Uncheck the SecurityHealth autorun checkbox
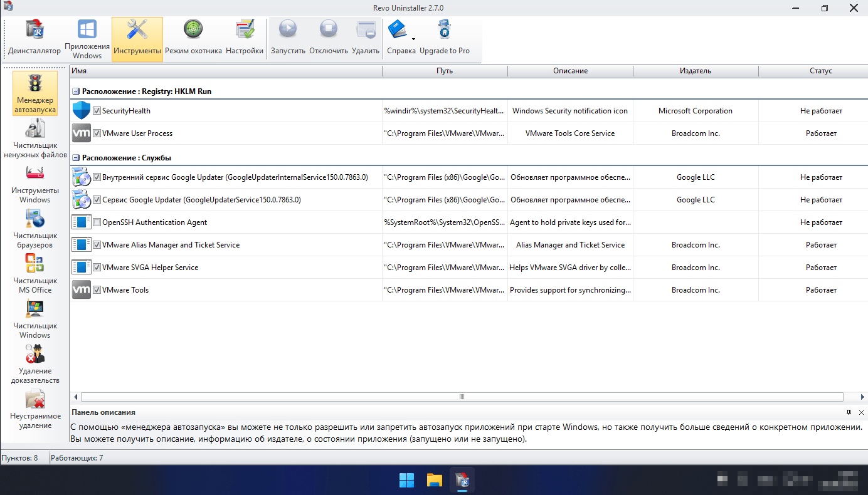This screenshot has height=495, width=868. click(x=97, y=111)
